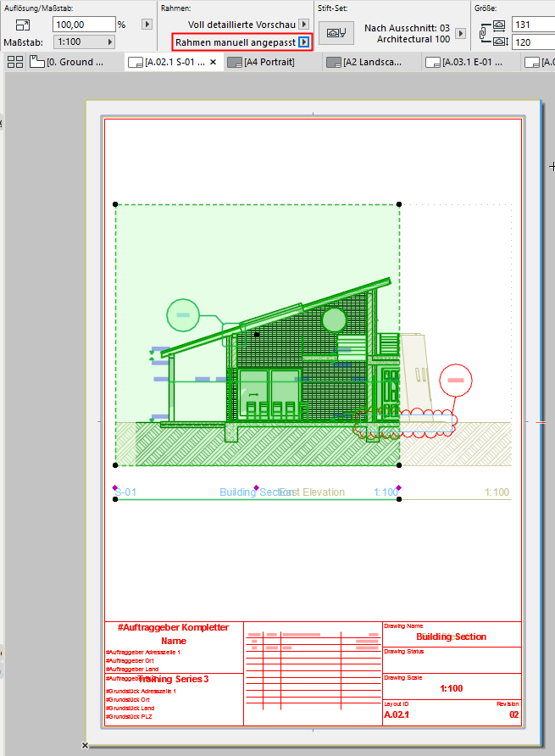Click the bottom-right green frame handle
Viewport: 555px width, 756px height.
399,465
